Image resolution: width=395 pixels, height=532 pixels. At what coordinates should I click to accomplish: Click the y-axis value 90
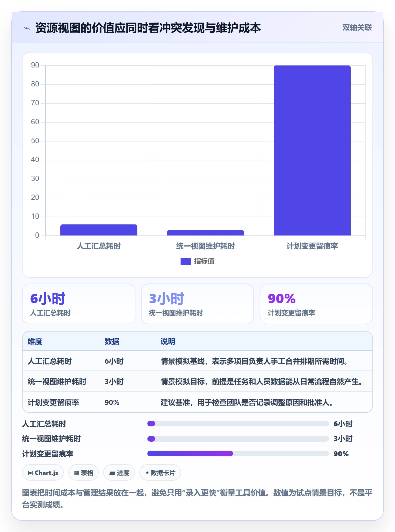click(35, 65)
